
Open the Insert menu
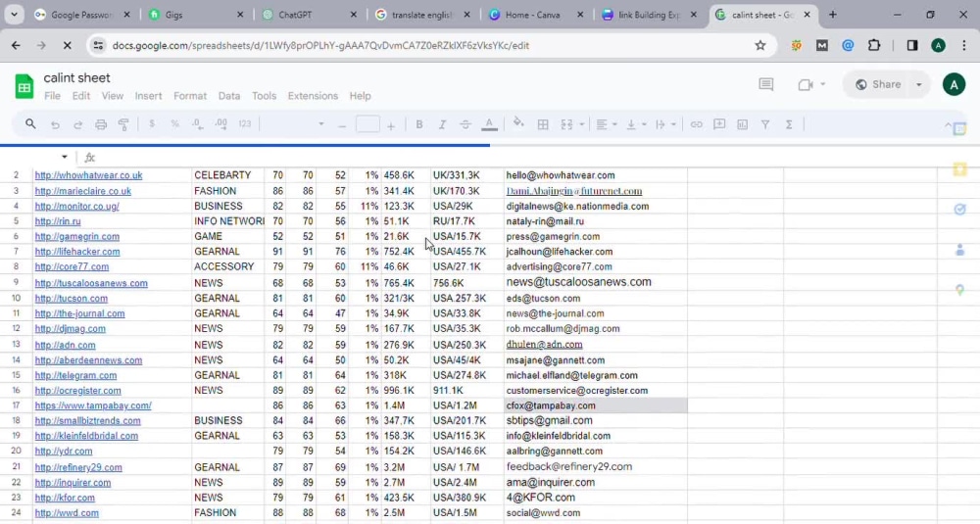point(148,96)
